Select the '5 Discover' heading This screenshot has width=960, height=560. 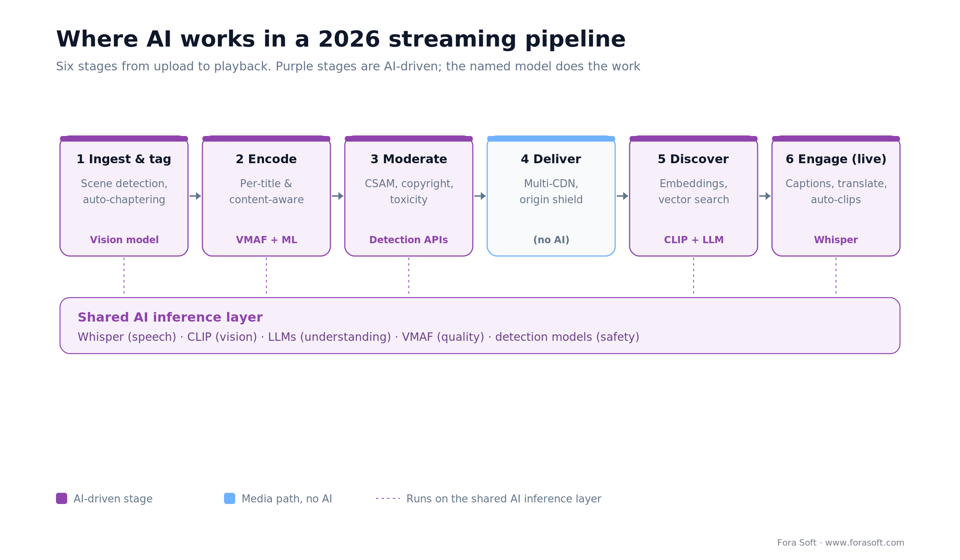694,159
